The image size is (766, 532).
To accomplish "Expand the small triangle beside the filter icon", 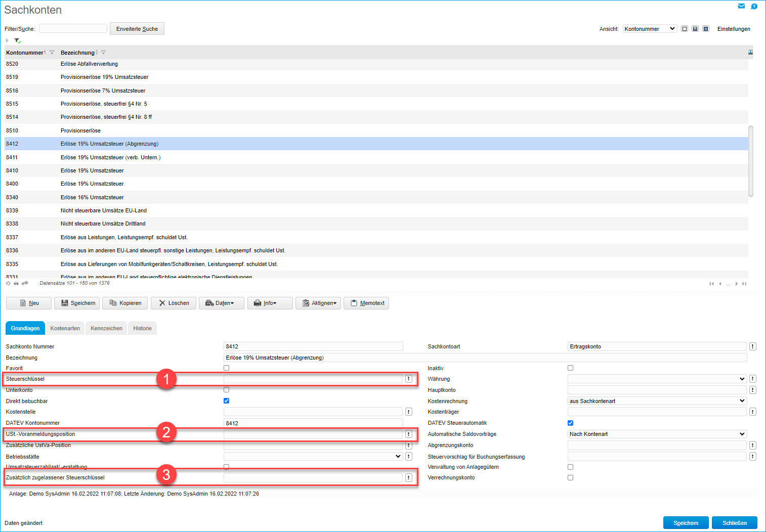I will [7, 40].
